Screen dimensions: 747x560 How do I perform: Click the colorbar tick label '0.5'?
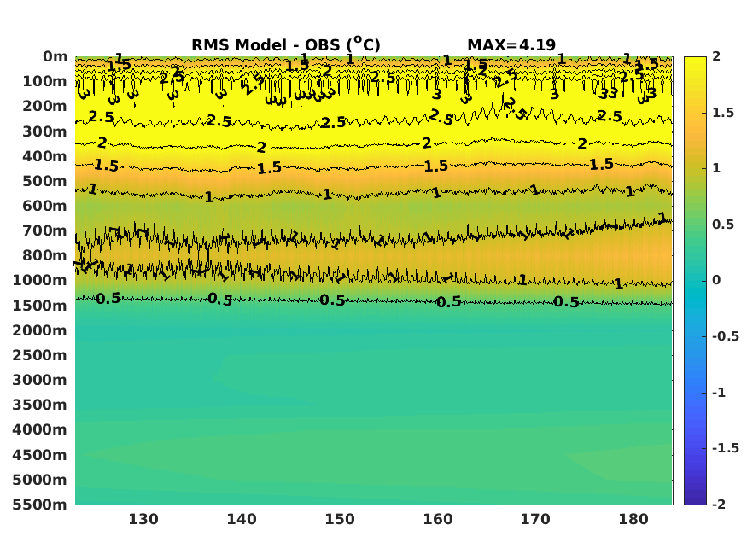[x=723, y=225]
